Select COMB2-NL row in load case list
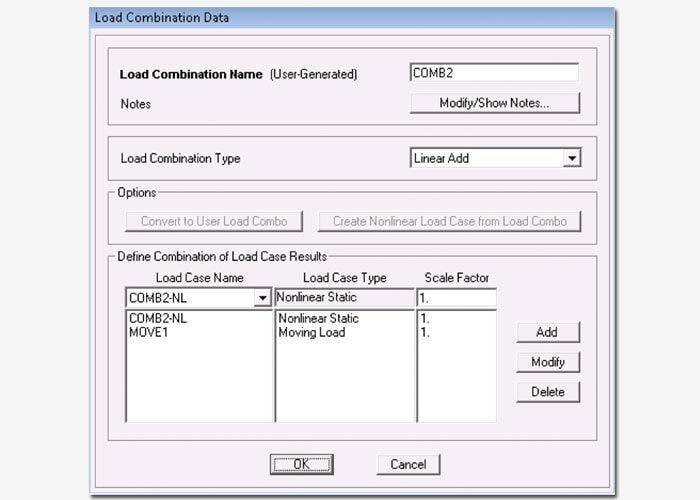Image resolution: width=700 pixels, height=500 pixels. pyautogui.click(x=158, y=318)
